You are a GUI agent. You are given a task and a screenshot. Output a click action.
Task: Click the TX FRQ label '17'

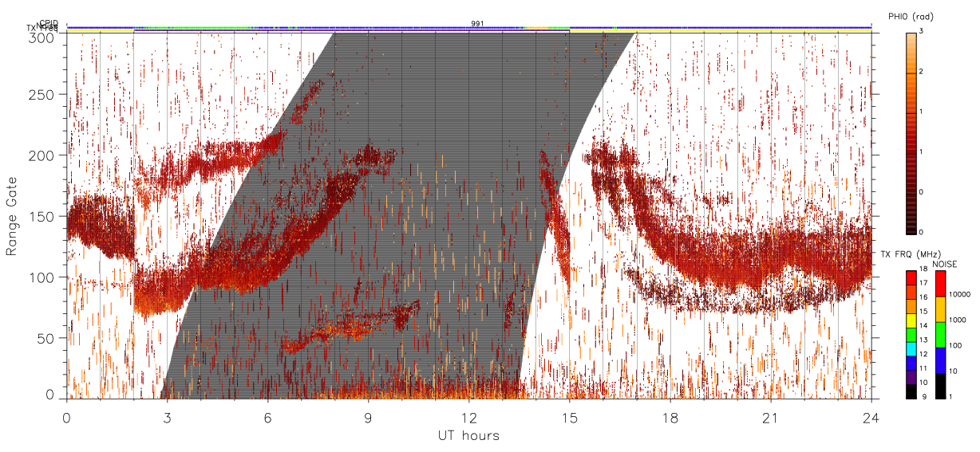pyautogui.click(x=923, y=283)
